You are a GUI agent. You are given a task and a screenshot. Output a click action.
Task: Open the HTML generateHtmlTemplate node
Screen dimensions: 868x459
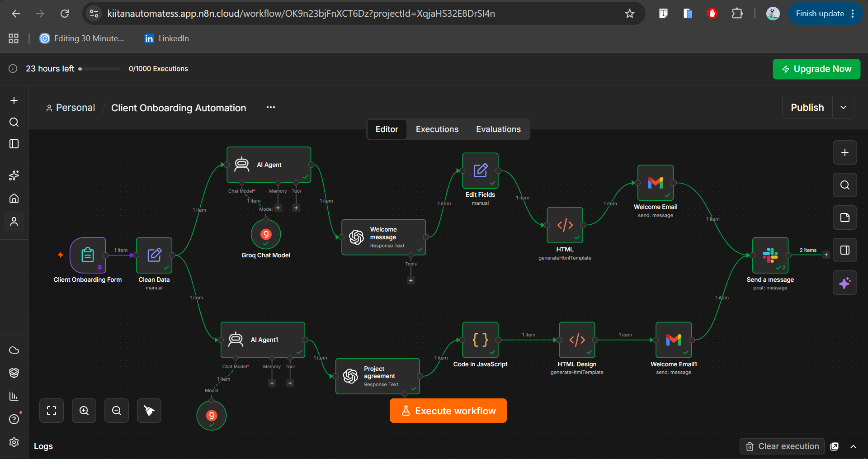(x=565, y=225)
